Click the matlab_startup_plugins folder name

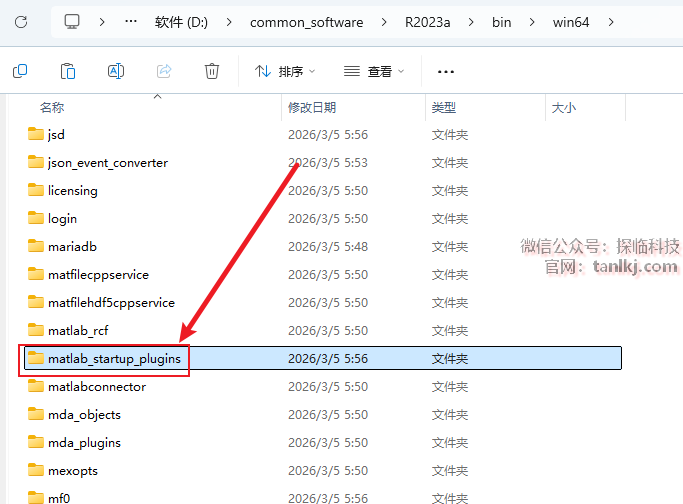pyautogui.click(x=114, y=359)
